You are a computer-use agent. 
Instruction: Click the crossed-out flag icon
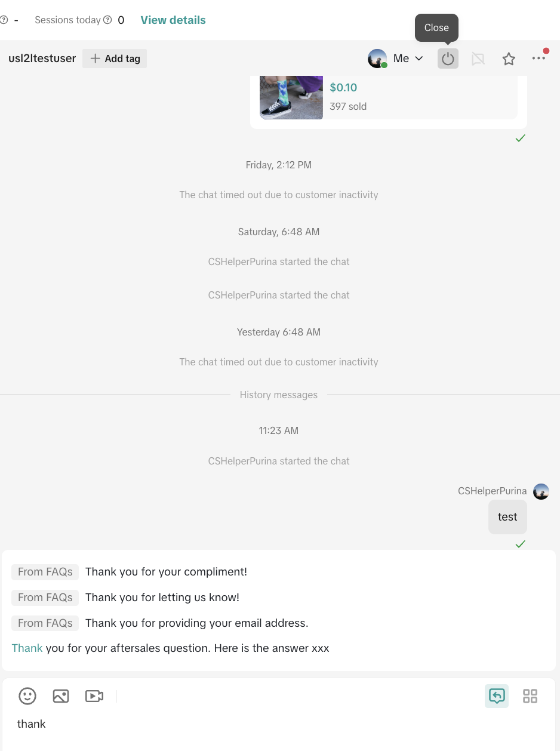click(478, 59)
